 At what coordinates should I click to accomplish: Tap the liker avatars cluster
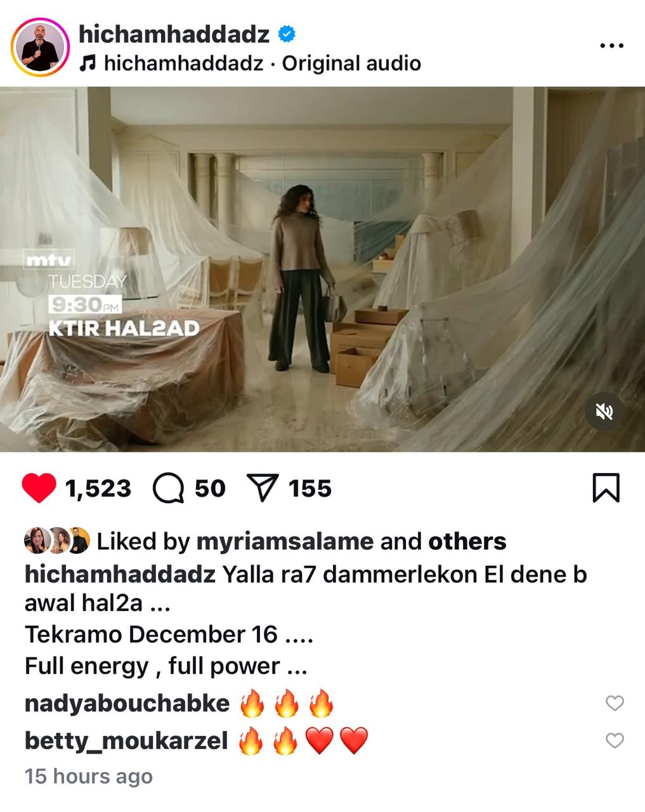coord(57,541)
